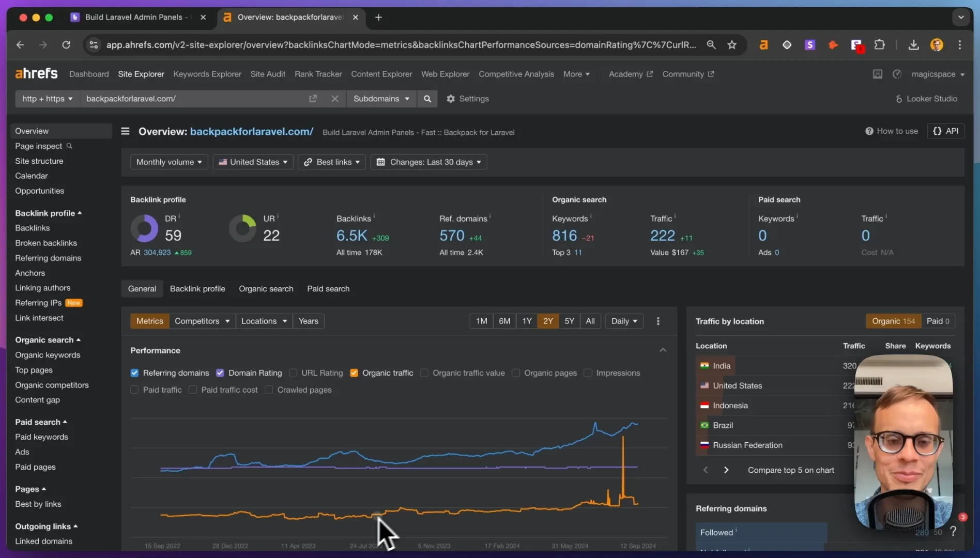This screenshot has width=980, height=558.
Task: Uncheck Domain Rating checkbox
Action: (x=220, y=373)
